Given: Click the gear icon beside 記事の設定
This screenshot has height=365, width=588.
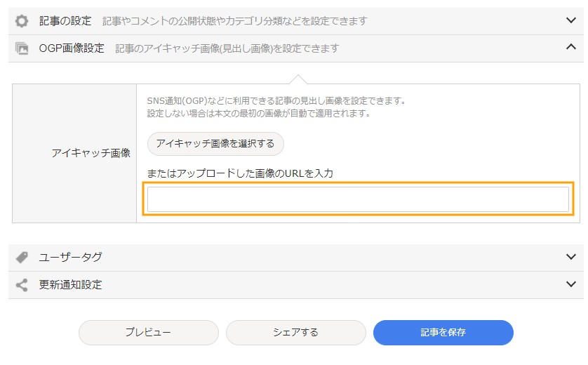Looking at the screenshot, I should [22, 21].
